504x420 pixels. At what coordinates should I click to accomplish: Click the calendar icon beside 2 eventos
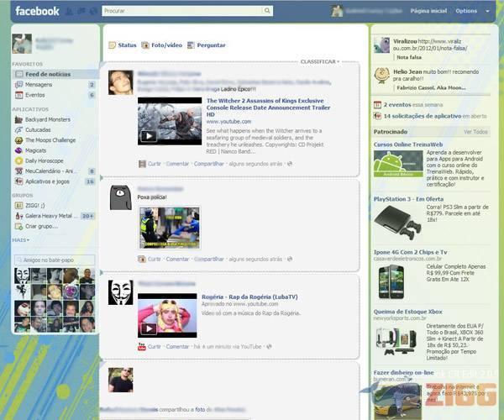click(377, 105)
